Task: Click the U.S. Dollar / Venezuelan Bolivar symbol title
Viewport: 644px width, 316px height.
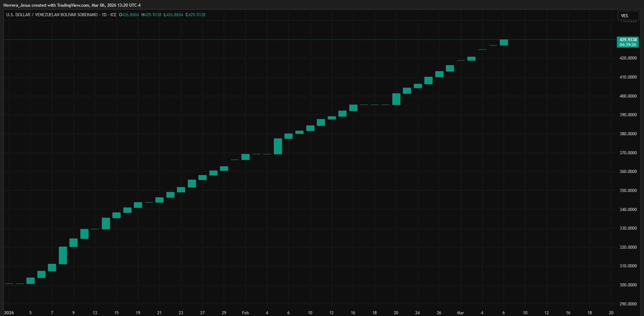Action: point(52,15)
